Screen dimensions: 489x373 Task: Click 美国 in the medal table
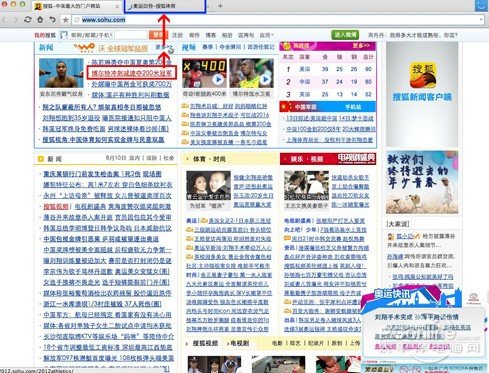tap(305, 69)
